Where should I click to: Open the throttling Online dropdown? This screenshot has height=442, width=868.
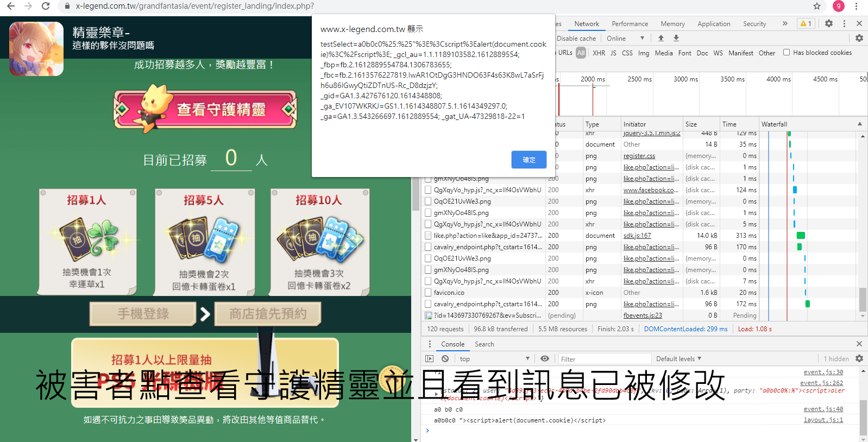pyautogui.click(x=625, y=38)
